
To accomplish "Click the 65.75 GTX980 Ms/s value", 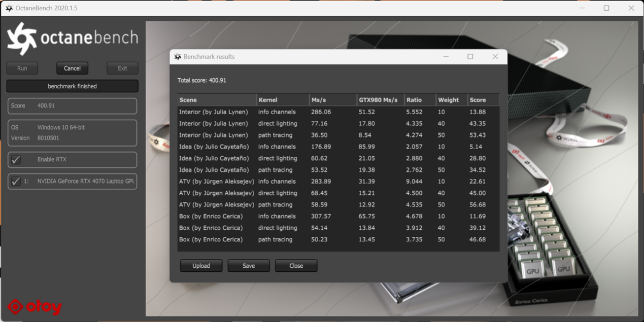I will click(366, 216).
